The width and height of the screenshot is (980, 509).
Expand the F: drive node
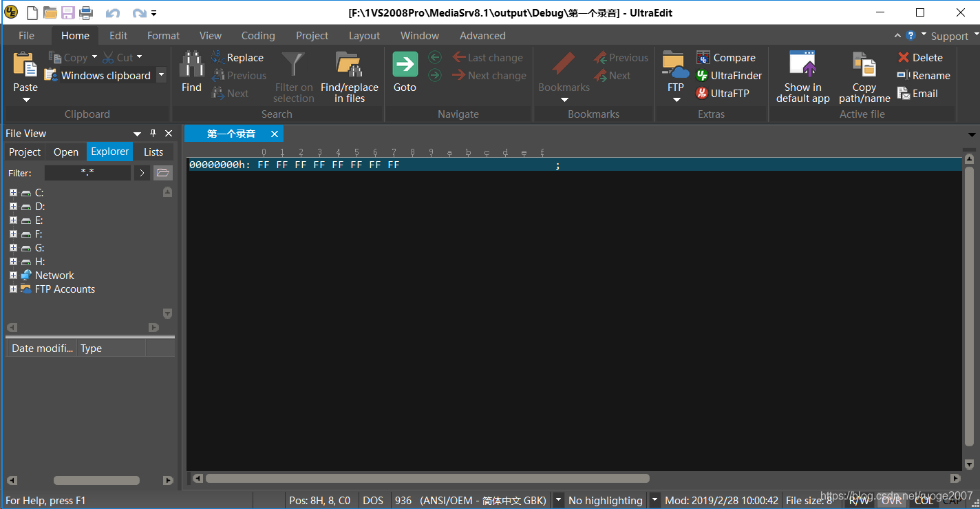[x=13, y=234]
